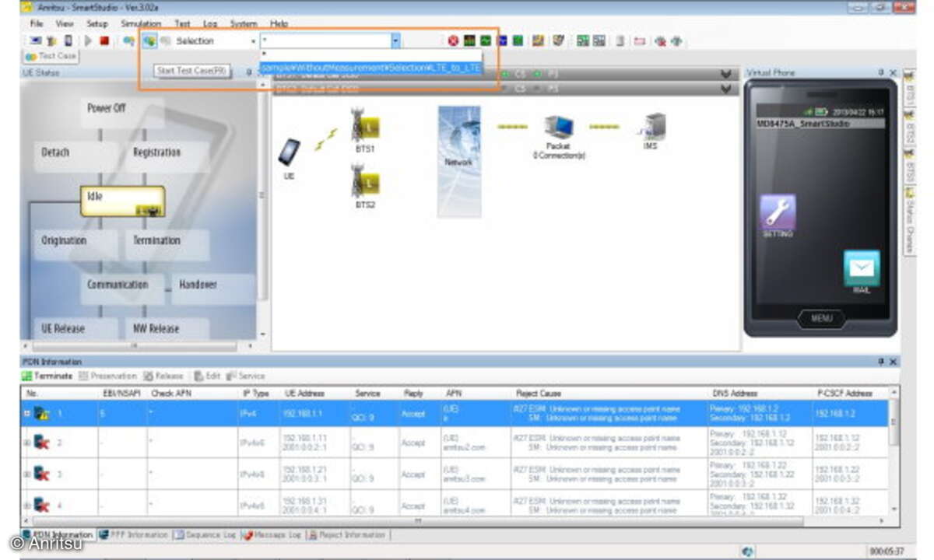Viewport: 934px width, 560px height.
Task: Expand PDN row 4 tree node
Action: (x=26, y=506)
